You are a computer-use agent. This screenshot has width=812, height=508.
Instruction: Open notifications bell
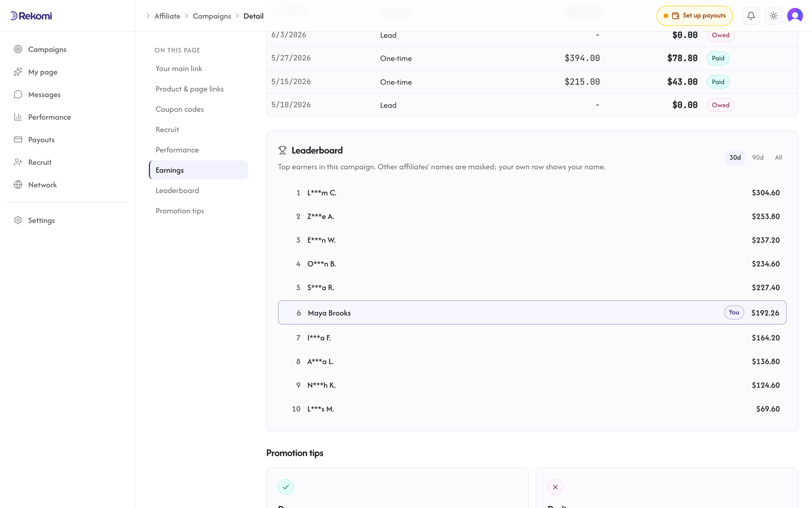click(751, 16)
